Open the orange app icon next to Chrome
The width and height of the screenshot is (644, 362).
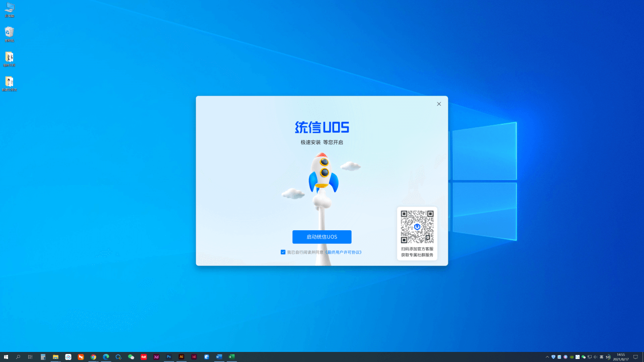(x=81, y=357)
